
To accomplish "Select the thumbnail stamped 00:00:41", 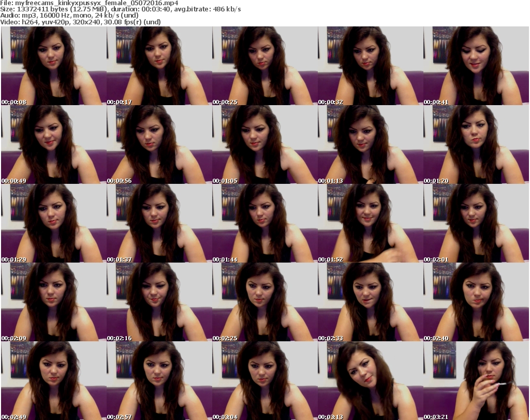I will (476, 66).
